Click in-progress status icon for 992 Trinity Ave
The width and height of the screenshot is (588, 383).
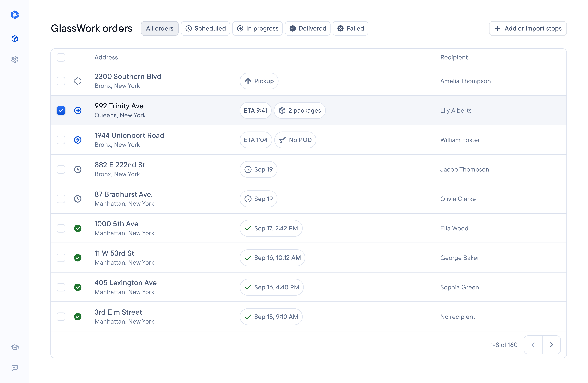[78, 110]
